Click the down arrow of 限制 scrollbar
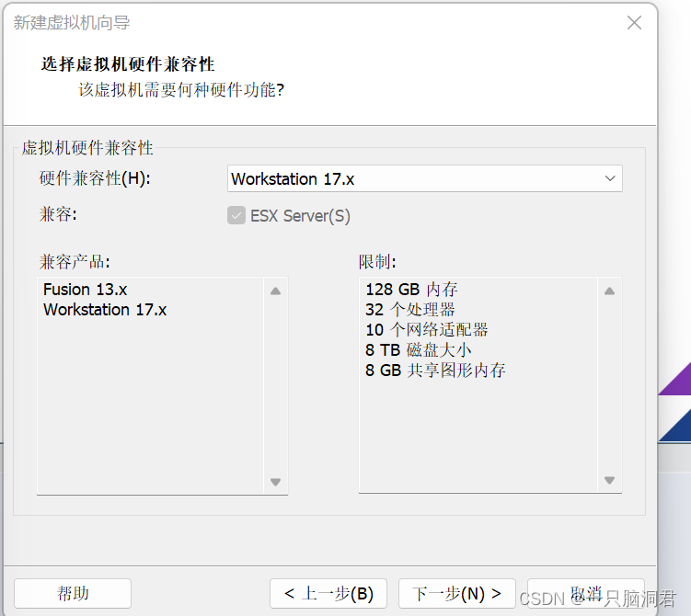The height and width of the screenshot is (616, 691). click(609, 480)
